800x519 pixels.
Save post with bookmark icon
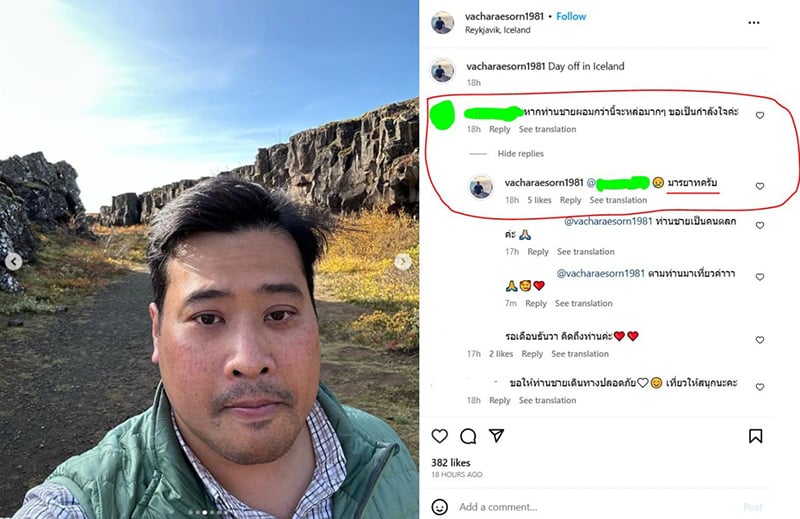(756, 436)
